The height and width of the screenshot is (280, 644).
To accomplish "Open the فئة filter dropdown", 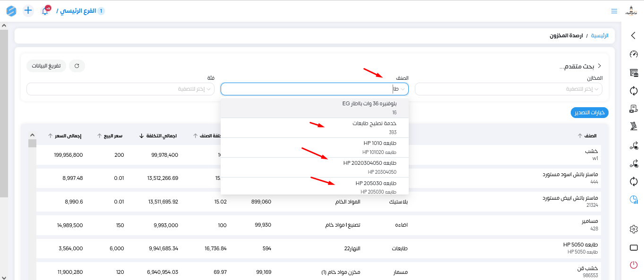I will tap(120, 89).
